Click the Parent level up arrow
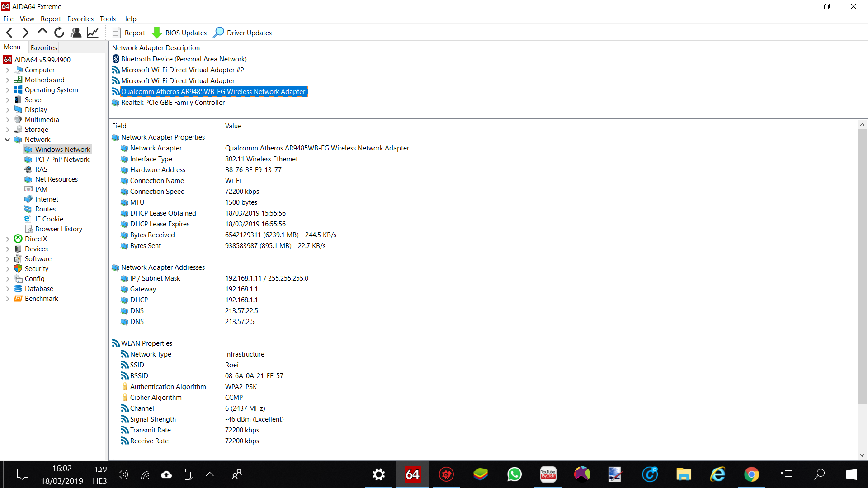 (42, 32)
